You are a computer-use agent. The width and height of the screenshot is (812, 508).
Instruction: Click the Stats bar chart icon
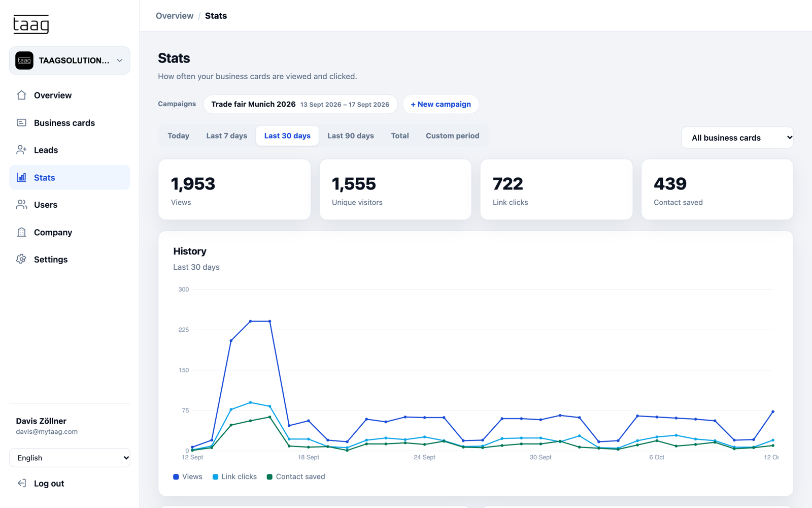point(21,177)
